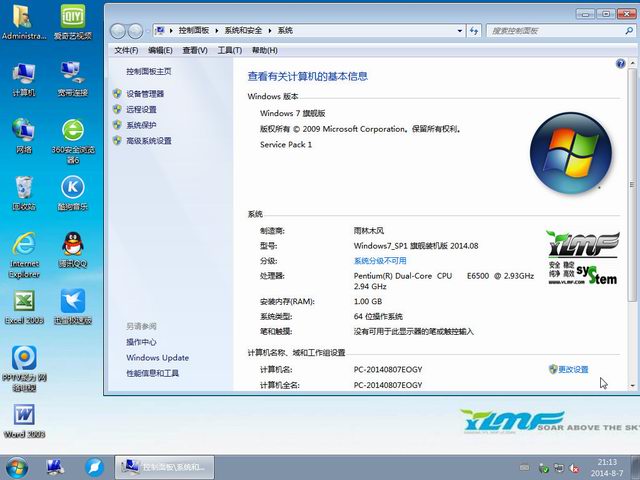The width and height of the screenshot is (640, 480).
Task: Open the pinned blue bird icon on taskbar
Action: pos(94,467)
